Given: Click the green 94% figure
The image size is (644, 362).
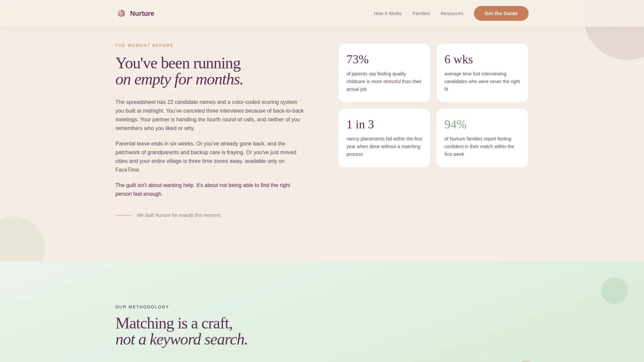Looking at the screenshot, I should (455, 124).
